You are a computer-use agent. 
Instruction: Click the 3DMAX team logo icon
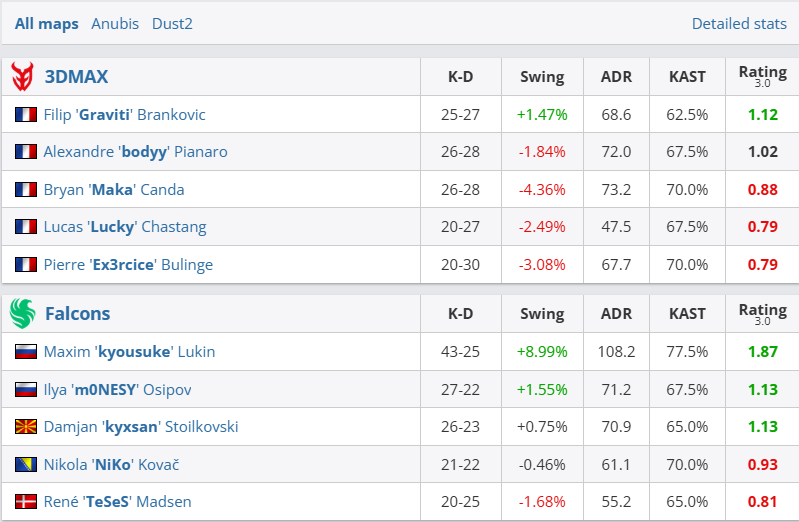pyautogui.click(x=22, y=76)
